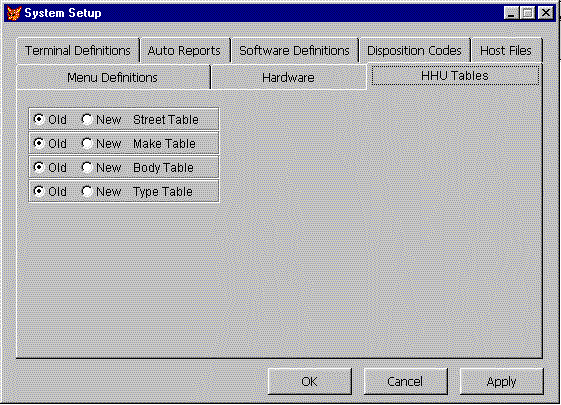Select the HHU Tables tab

[455, 75]
